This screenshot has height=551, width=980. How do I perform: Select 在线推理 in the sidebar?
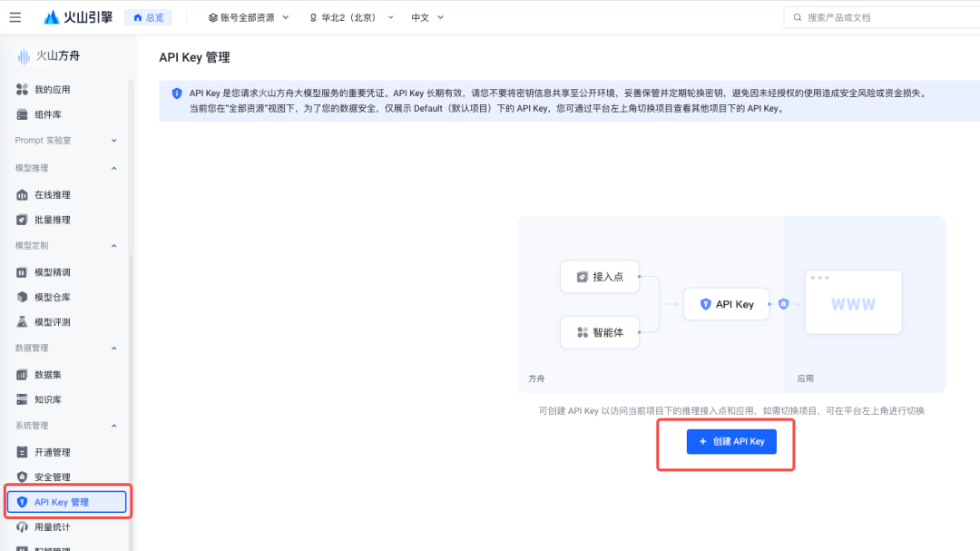53,194
